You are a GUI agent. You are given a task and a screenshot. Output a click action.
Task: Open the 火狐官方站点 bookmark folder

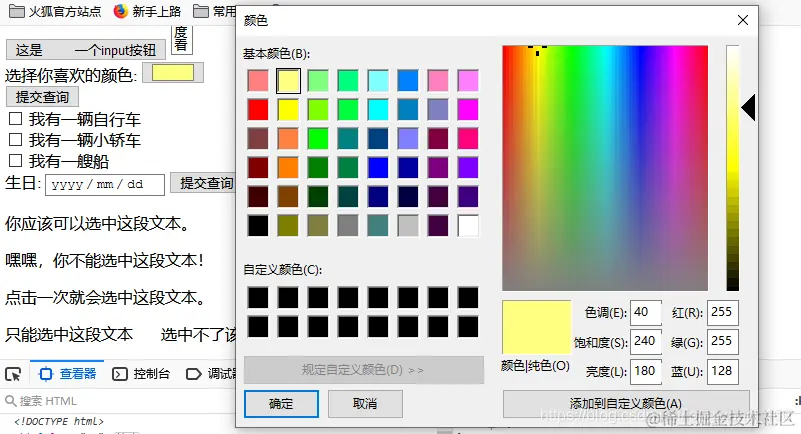[55, 11]
